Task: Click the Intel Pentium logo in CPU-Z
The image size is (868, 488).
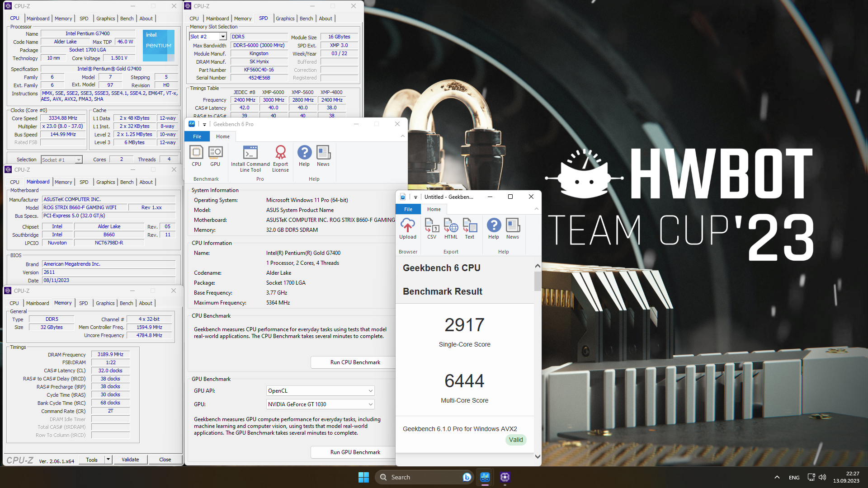Action: point(158,46)
